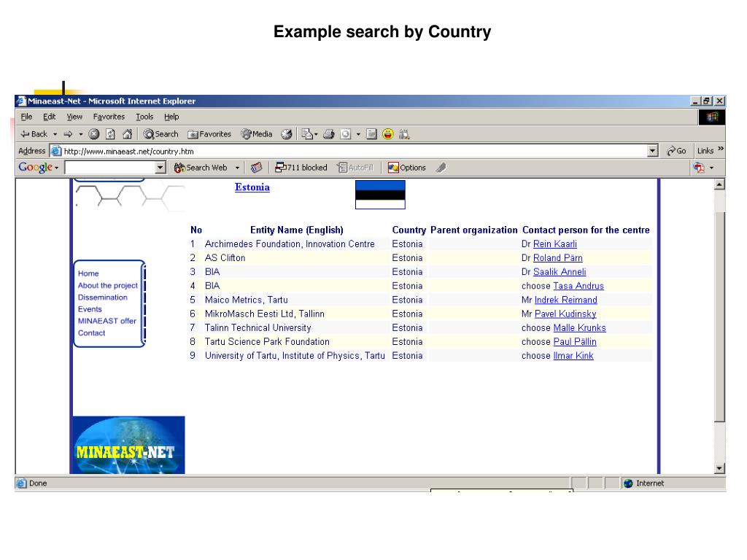This screenshot has width=747, height=560.
Task: Refresh the page with the Refresh icon
Action: tap(111, 134)
